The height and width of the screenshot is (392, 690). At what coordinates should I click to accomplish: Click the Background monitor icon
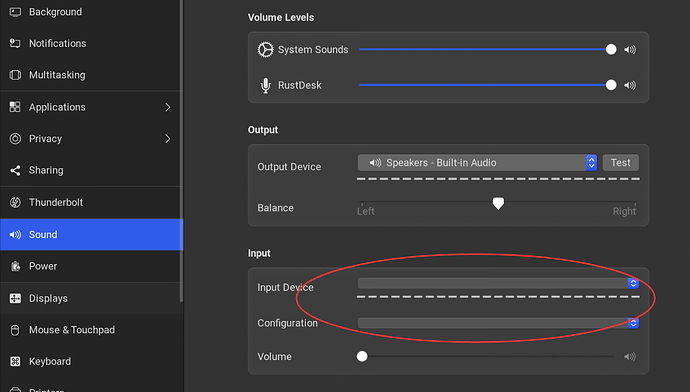pyautogui.click(x=15, y=12)
